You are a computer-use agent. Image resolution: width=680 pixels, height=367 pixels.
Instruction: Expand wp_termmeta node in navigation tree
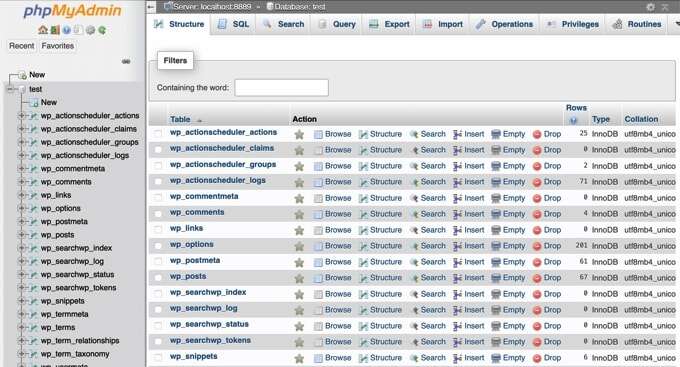click(21, 314)
